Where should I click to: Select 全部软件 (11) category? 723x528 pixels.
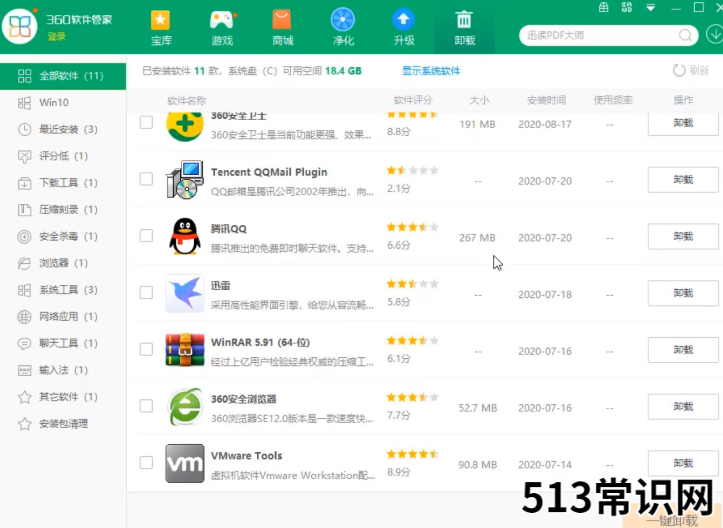point(63,76)
